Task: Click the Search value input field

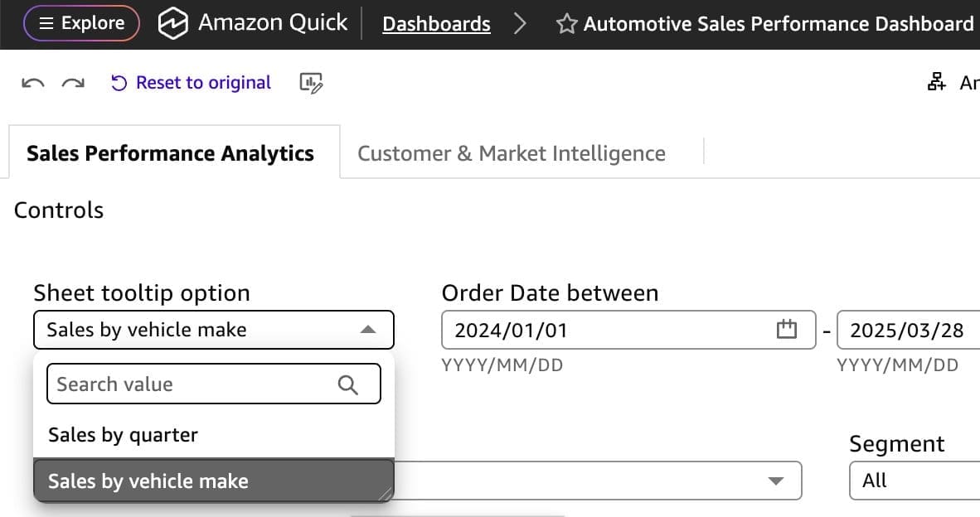Action: pyautogui.click(x=191, y=384)
